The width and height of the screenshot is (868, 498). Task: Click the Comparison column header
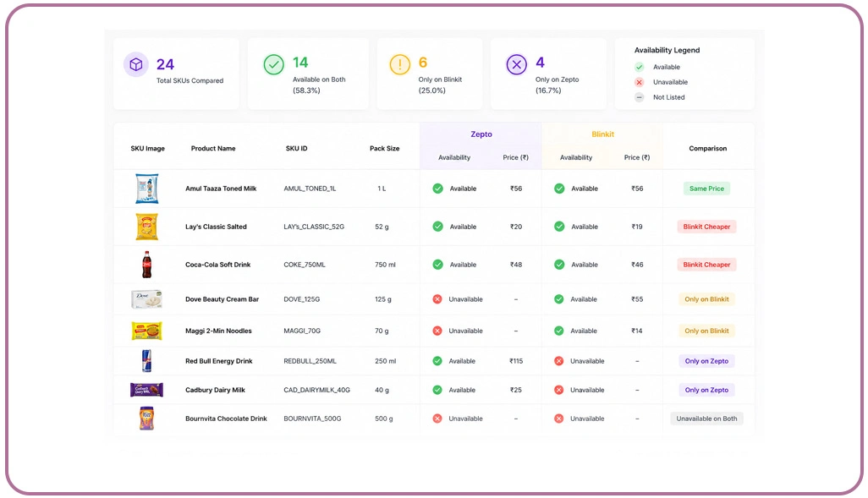pyautogui.click(x=708, y=148)
